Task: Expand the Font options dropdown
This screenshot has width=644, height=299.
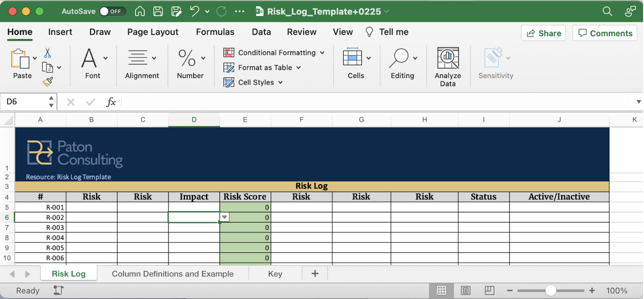Action: click(105, 59)
